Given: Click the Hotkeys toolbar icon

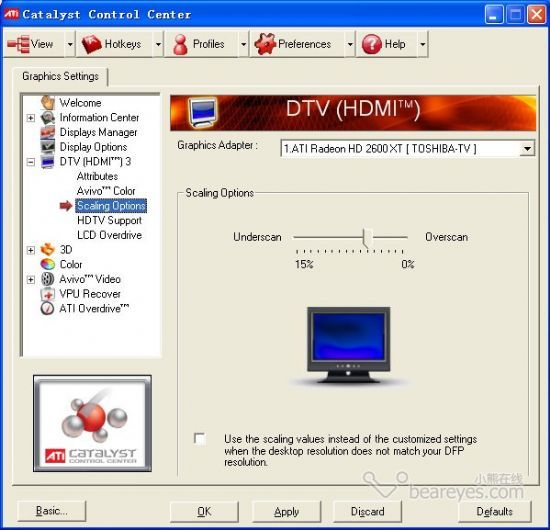Looking at the screenshot, I should (92, 44).
